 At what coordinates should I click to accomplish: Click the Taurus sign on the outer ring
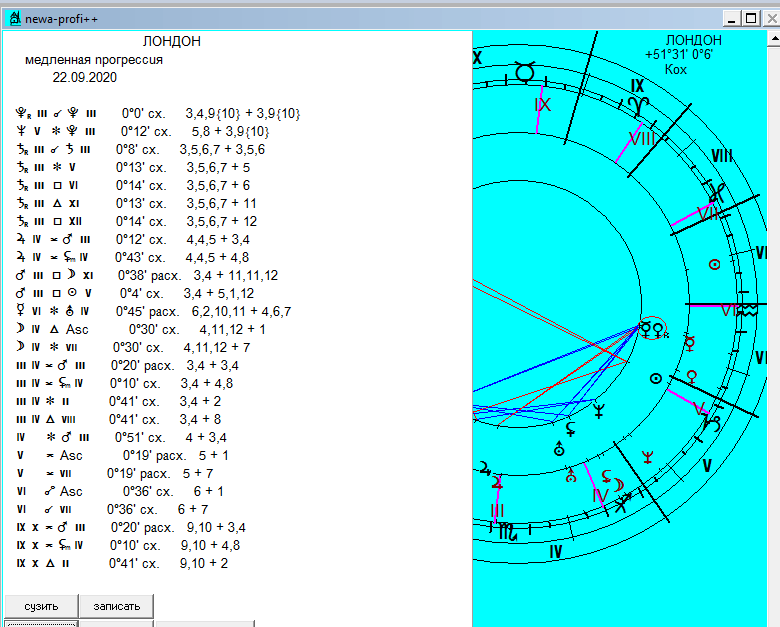point(525,70)
